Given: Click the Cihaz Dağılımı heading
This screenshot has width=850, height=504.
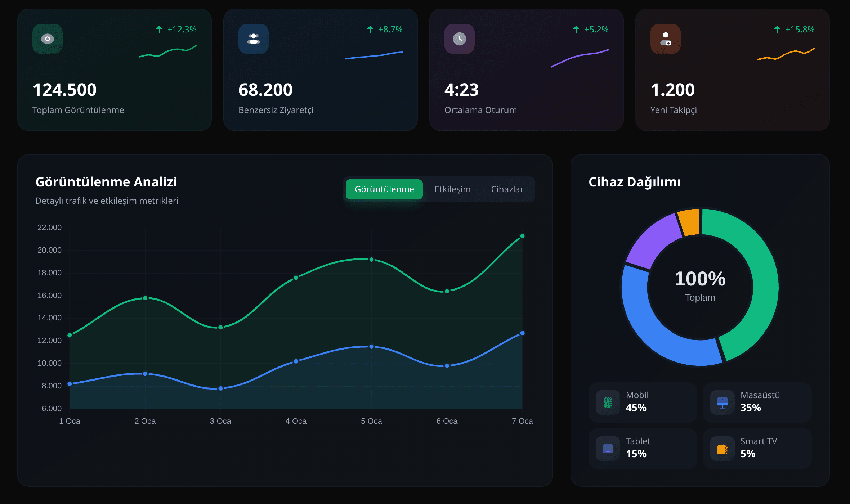Looking at the screenshot, I should pos(635,182).
